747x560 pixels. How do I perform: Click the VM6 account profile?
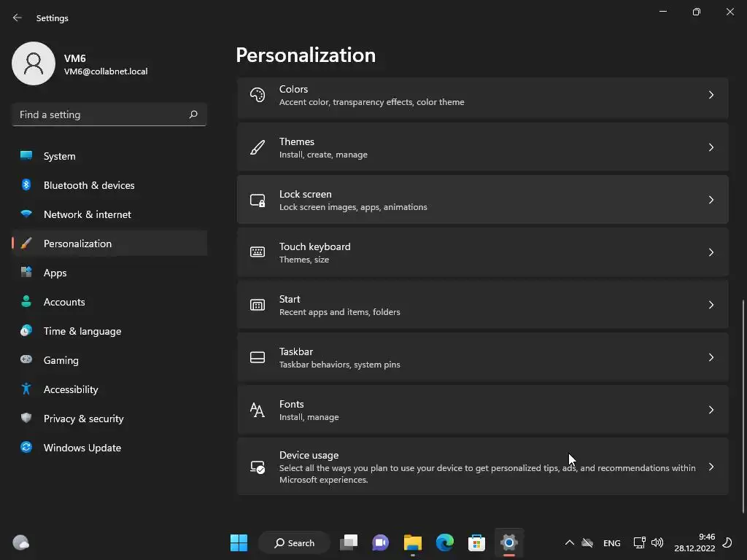[x=80, y=63]
